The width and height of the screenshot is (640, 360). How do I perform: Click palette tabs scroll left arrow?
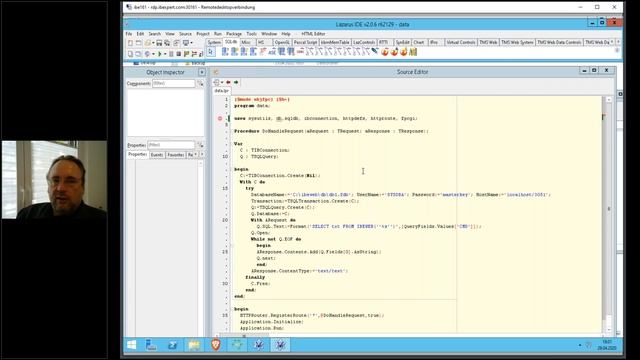click(x=612, y=42)
